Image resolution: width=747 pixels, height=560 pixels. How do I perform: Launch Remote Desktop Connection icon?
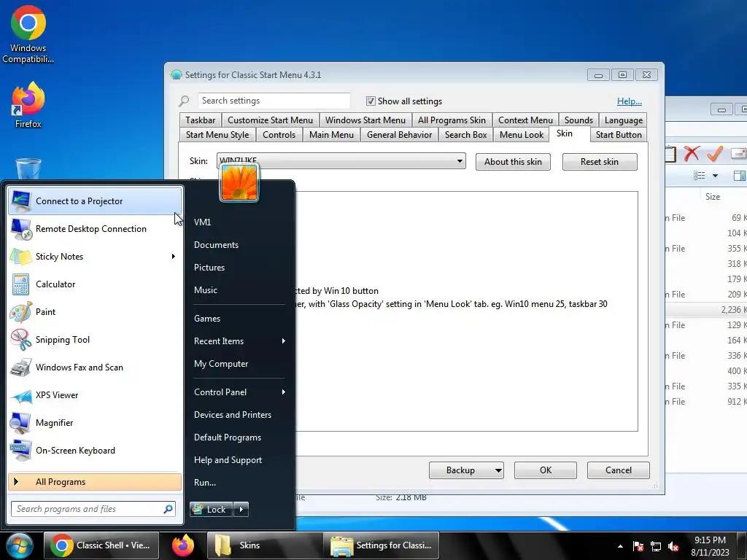(x=21, y=229)
